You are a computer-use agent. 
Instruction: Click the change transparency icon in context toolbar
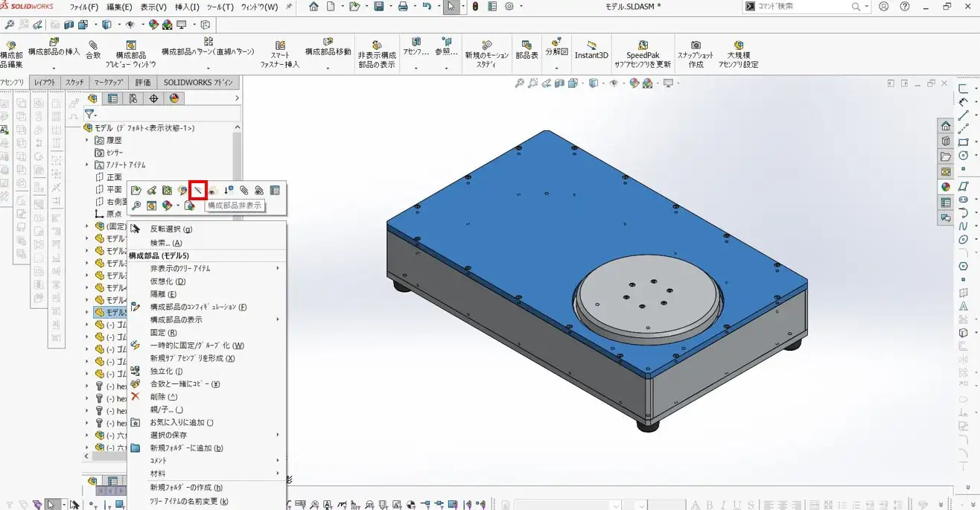(213, 191)
